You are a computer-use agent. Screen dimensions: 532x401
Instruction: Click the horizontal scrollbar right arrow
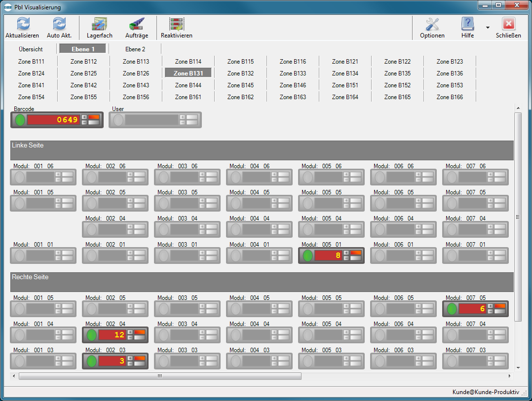point(509,376)
